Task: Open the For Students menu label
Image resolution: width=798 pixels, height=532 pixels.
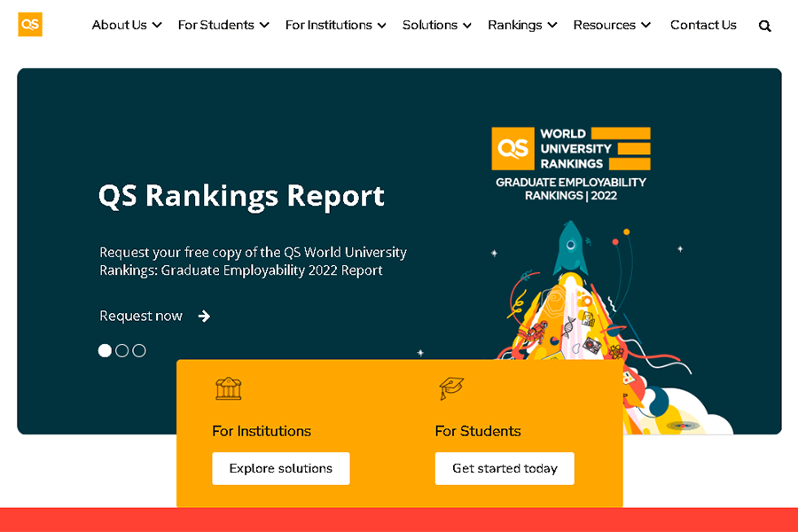Action: tap(215, 25)
